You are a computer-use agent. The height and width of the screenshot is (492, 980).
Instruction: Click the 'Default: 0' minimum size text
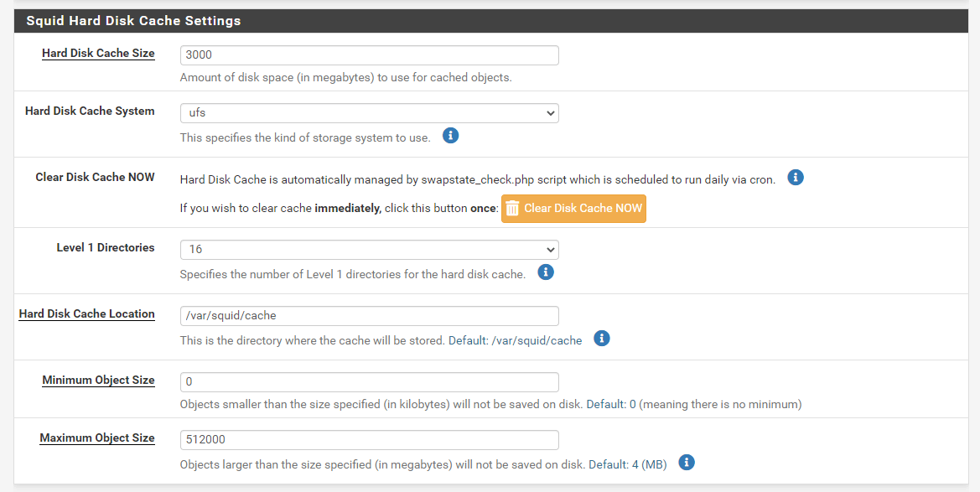coord(610,405)
